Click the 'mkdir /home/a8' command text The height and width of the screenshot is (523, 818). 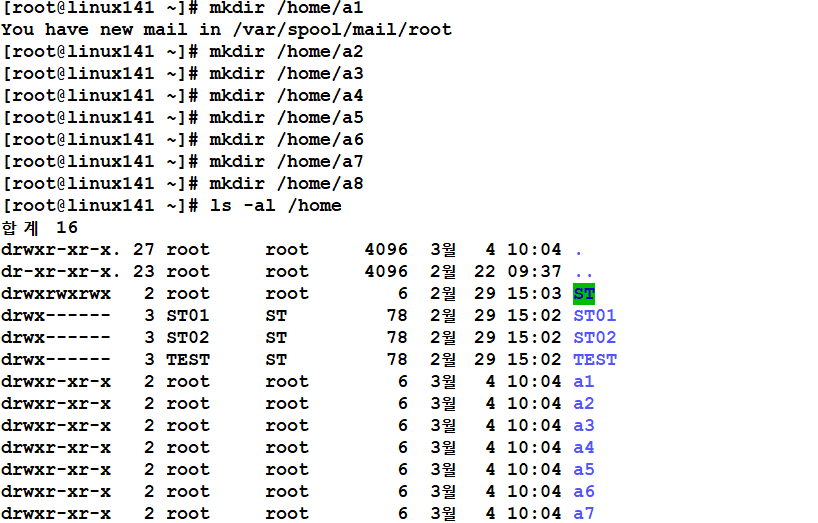pos(286,184)
